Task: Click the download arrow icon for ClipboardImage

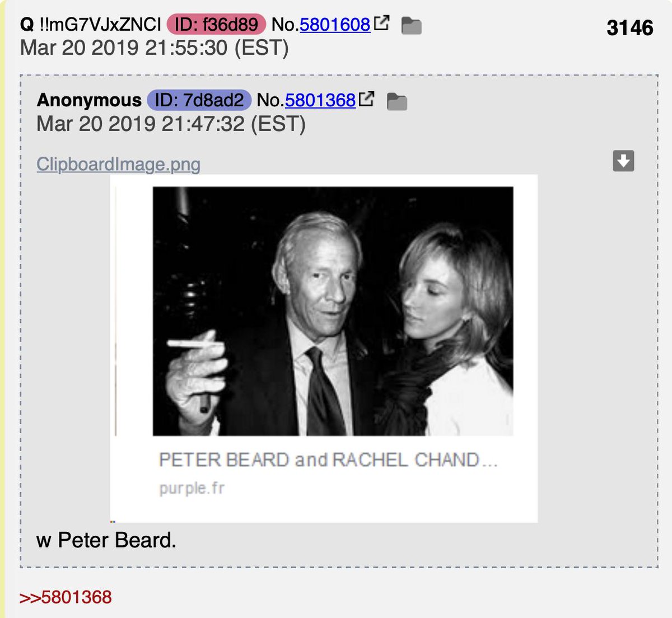Action: [x=623, y=161]
